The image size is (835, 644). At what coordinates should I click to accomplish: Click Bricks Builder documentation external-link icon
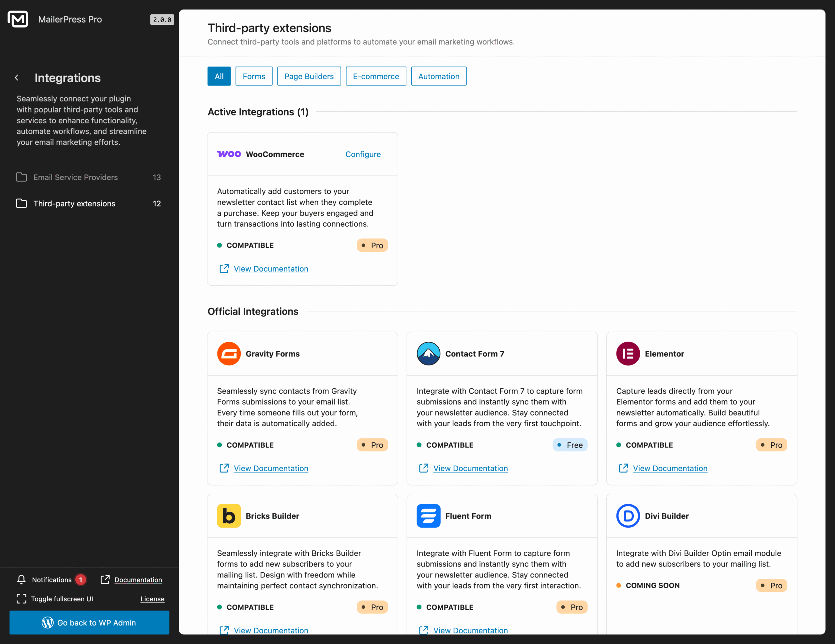224,630
